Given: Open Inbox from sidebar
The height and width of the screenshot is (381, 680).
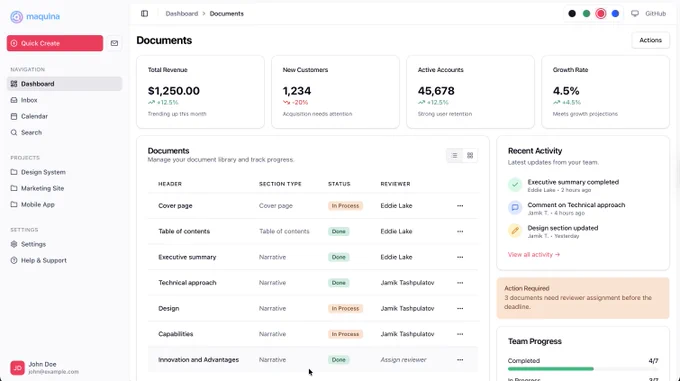Looking at the screenshot, I should click(x=65, y=100).
